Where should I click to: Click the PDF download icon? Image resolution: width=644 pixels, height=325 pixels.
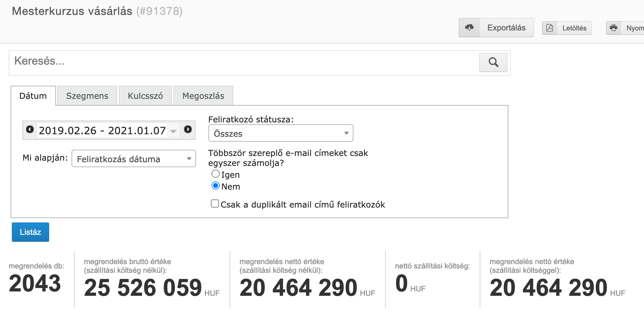[x=550, y=28]
